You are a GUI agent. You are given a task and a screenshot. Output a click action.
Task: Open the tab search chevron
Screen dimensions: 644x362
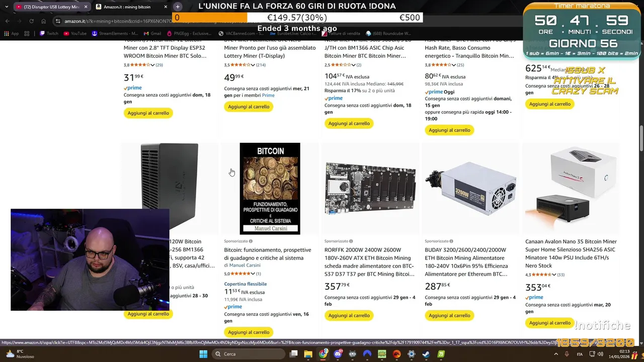[6, 7]
